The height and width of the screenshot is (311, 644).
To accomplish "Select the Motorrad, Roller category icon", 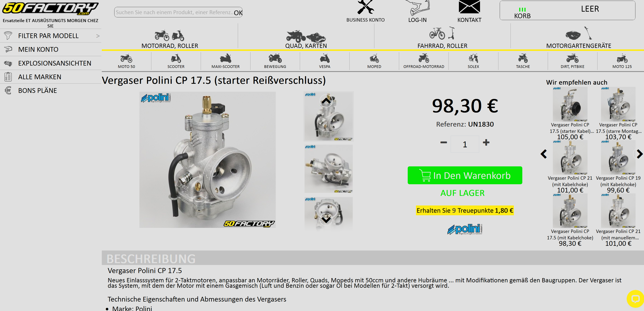I will pyautogui.click(x=170, y=35).
